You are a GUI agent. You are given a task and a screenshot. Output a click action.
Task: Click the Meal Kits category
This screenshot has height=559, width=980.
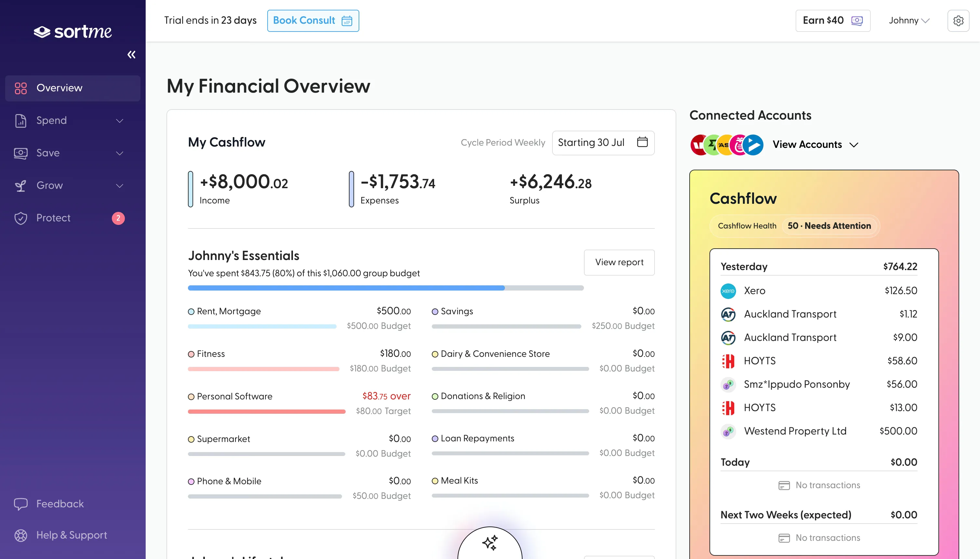coord(459,480)
